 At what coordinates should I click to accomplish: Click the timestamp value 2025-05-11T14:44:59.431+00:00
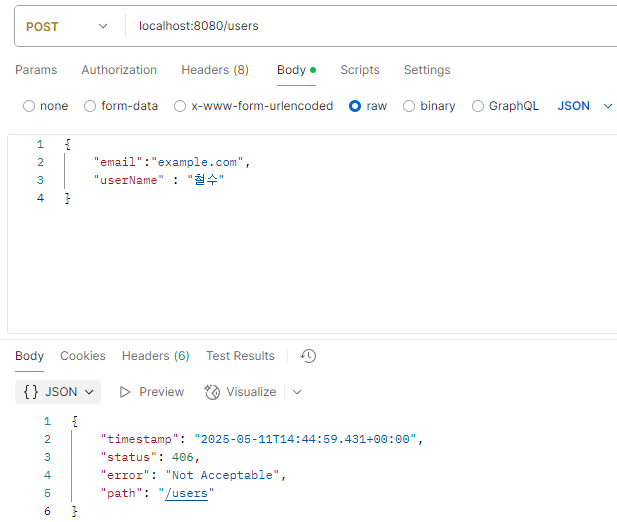[305, 439]
